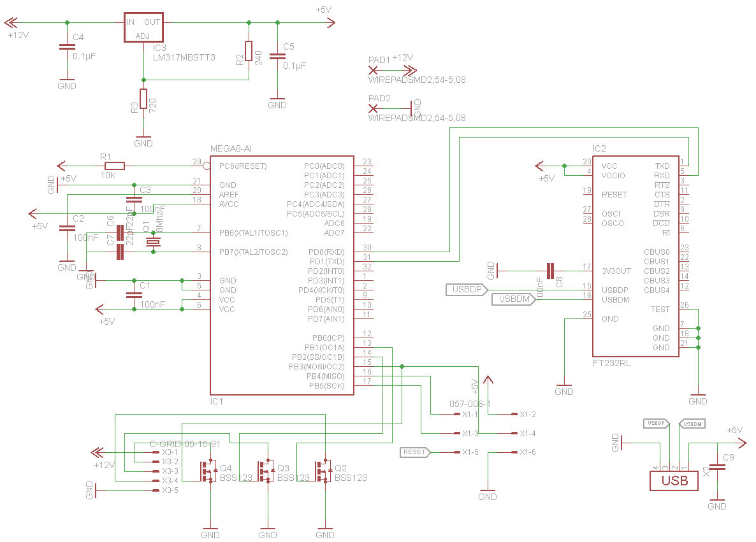Click the LM317MBSTT3 value text
756x542 pixels.
184,58
